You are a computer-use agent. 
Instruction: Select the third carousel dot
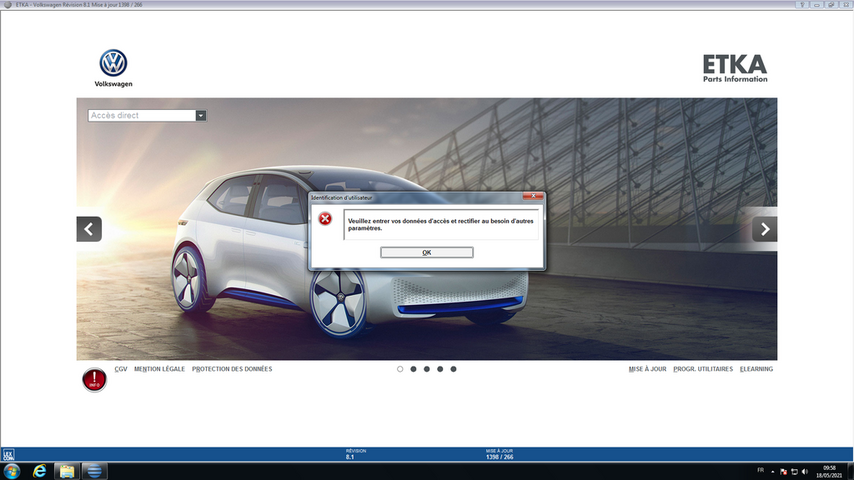426,369
